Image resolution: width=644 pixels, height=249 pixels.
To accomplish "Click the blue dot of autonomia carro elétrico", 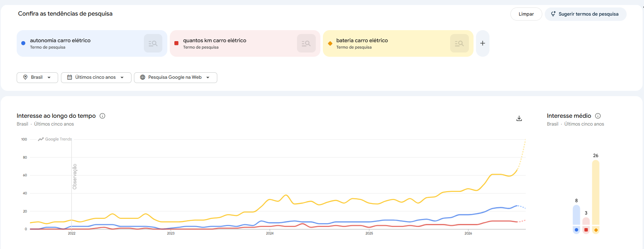I will (x=23, y=43).
